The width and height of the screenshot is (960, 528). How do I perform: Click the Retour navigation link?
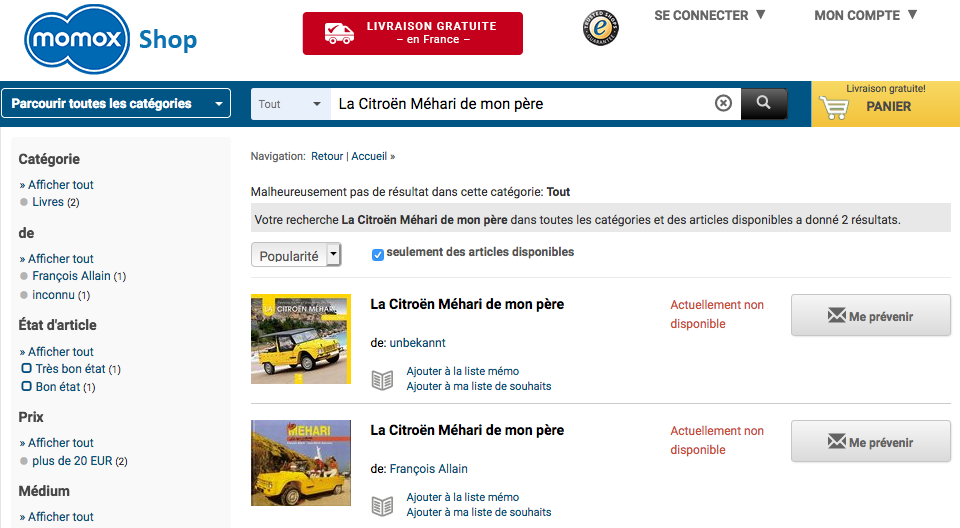point(327,156)
